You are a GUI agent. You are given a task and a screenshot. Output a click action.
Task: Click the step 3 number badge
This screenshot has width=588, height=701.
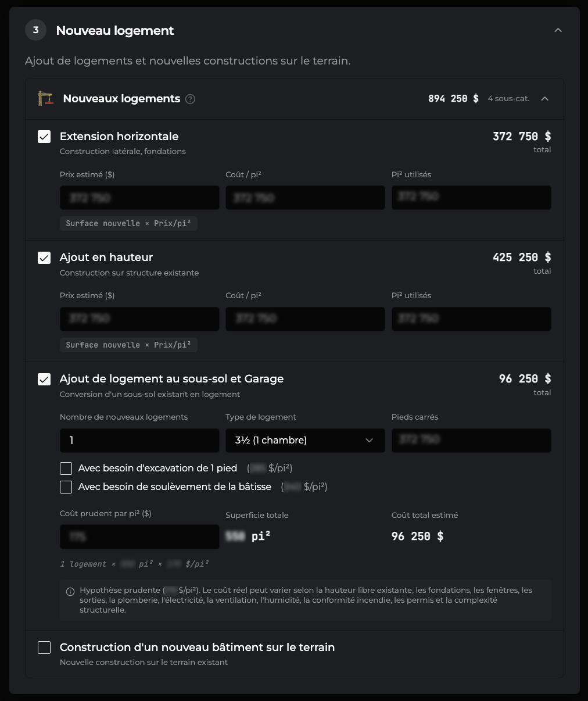pyautogui.click(x=35, y=30)
